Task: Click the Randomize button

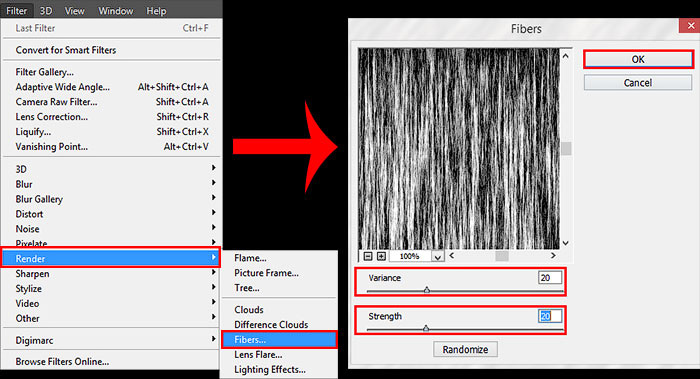Action: pos(465,350)
